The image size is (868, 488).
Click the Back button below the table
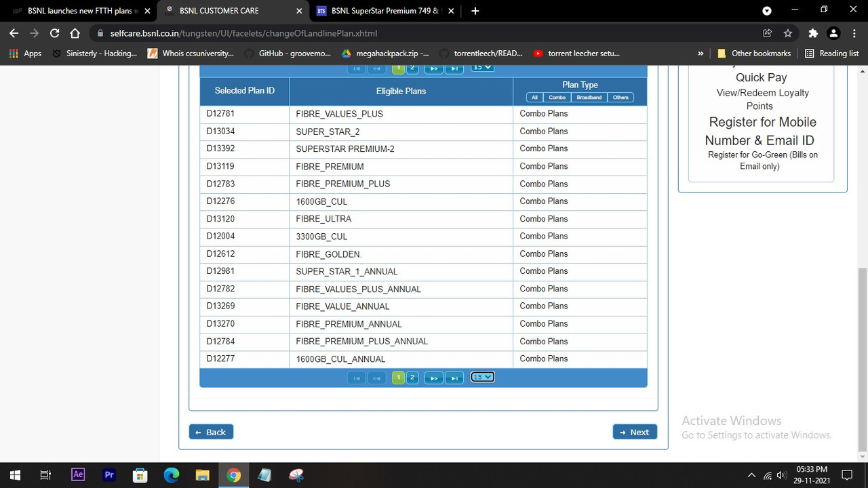coord(211,432)
